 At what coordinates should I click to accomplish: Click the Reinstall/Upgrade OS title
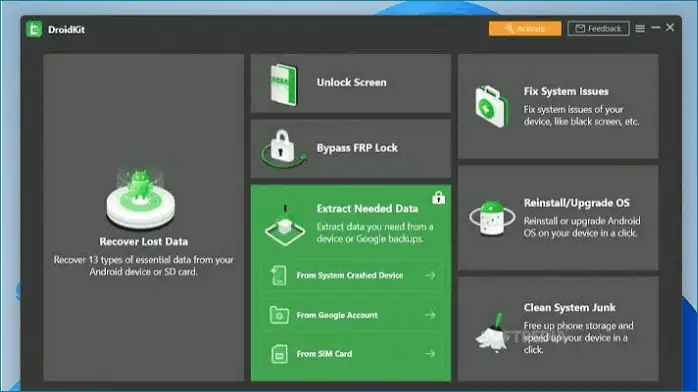pos(576,203)
